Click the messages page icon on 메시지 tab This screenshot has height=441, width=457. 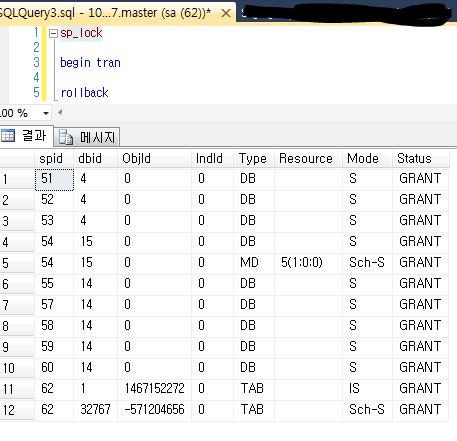point(66,137)
